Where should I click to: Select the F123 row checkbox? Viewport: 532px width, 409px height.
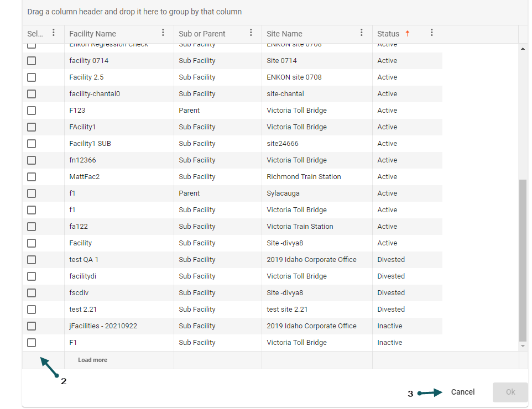tap(32, 111)
